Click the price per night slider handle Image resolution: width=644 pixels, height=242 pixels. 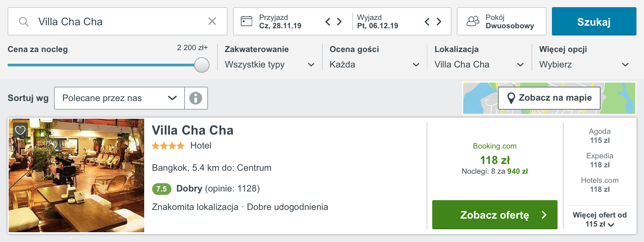(202, 65)
